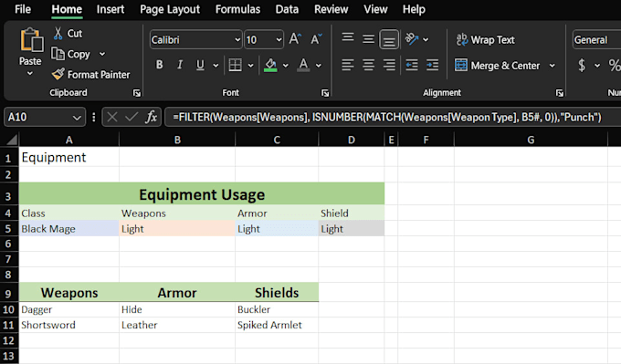Switch to the Formulas tab

click(x=237, y=9)
